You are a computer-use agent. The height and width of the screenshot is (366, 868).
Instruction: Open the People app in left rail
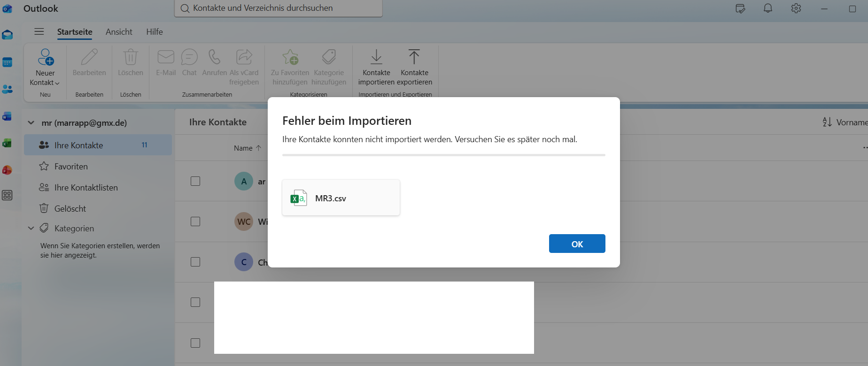pos(7,89)
